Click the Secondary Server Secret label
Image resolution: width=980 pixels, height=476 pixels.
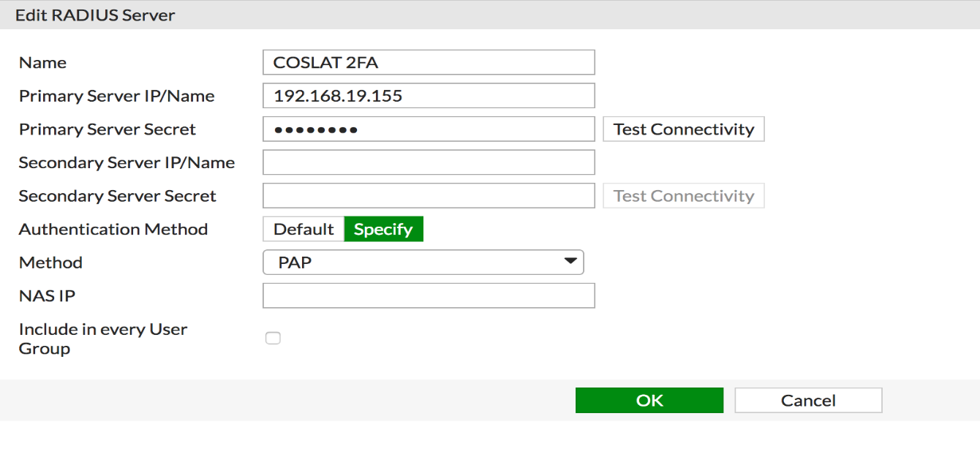tap(118, 196)
